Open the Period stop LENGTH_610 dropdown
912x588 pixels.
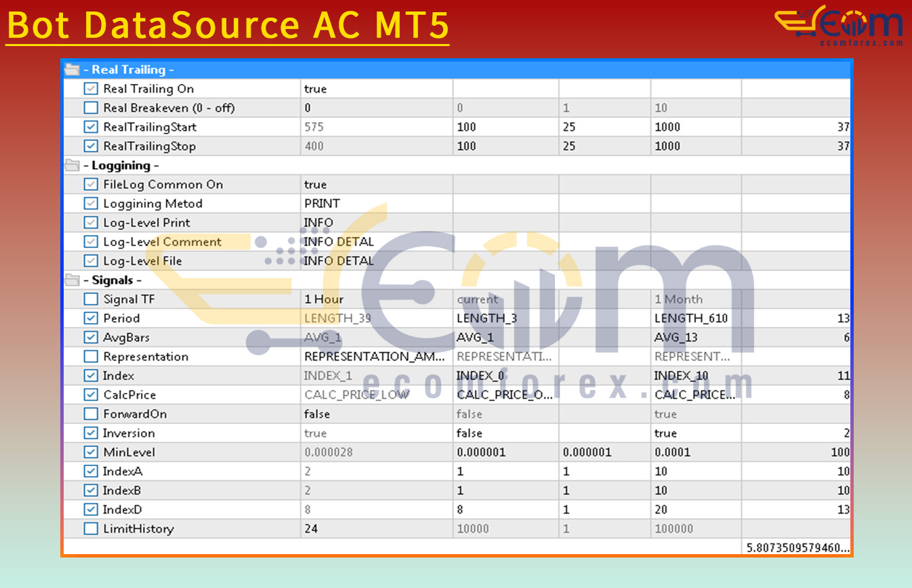point(696,318)
